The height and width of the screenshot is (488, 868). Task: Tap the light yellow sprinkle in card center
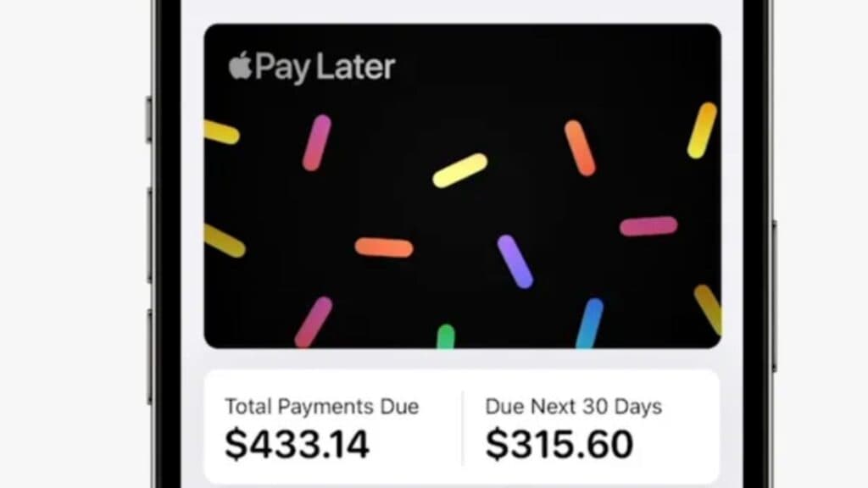pyautogui.click(x=460, y=170)
